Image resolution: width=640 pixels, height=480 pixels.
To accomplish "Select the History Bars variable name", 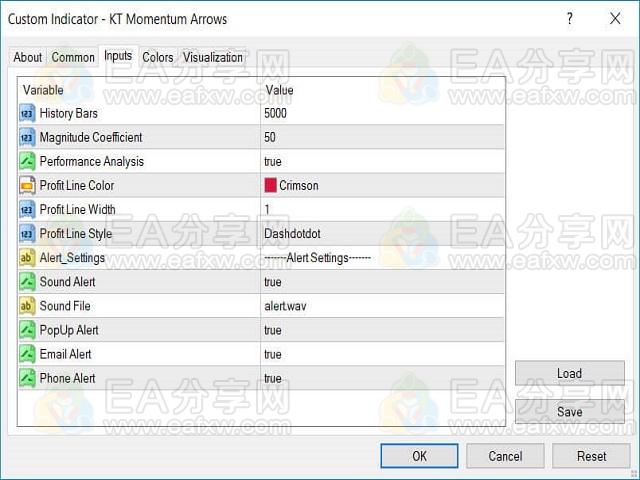I will [x=69, y=113].
